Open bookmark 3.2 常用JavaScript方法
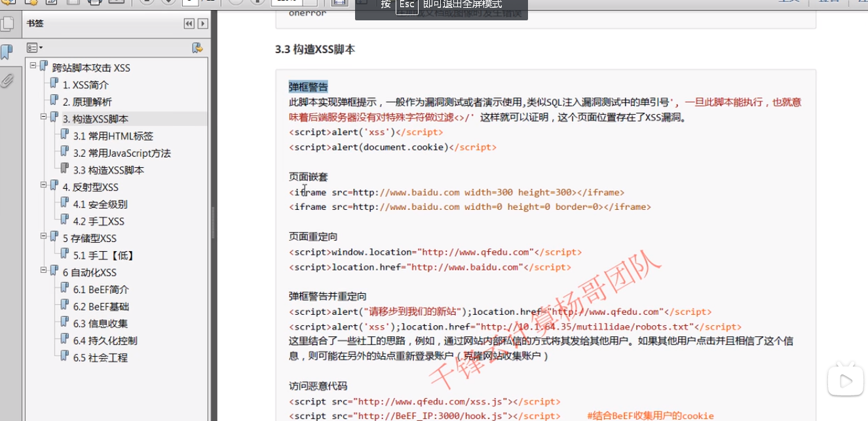This screenshot has width=868, height=421. tap(122, 153)
